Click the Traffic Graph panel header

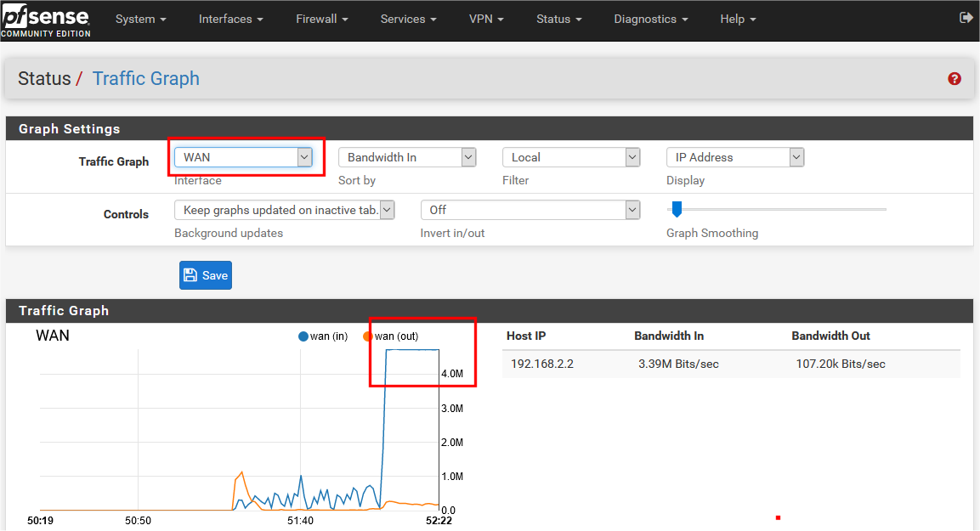click(490, 311)
